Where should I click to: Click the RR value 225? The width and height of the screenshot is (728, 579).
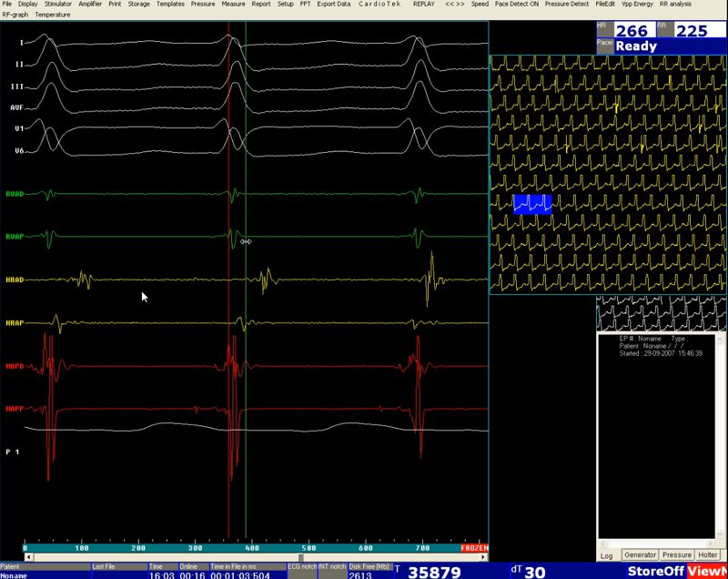pos(692,31)
